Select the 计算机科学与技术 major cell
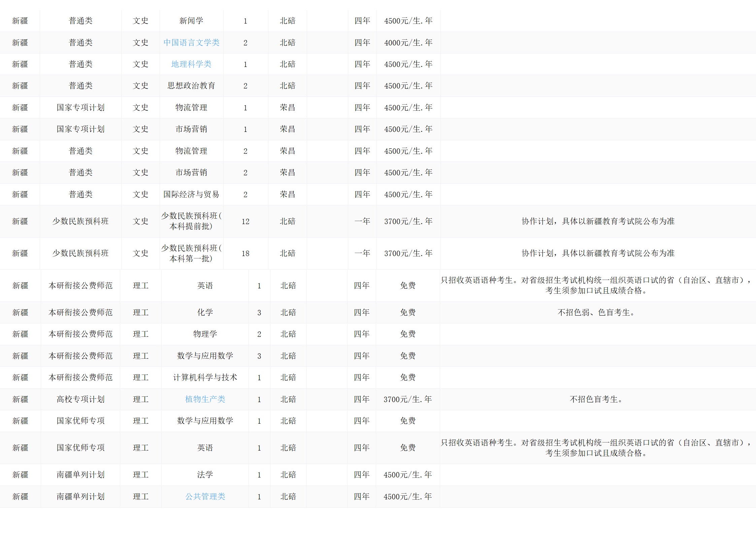Screen dimensions: 756x534 coord(205,378)
